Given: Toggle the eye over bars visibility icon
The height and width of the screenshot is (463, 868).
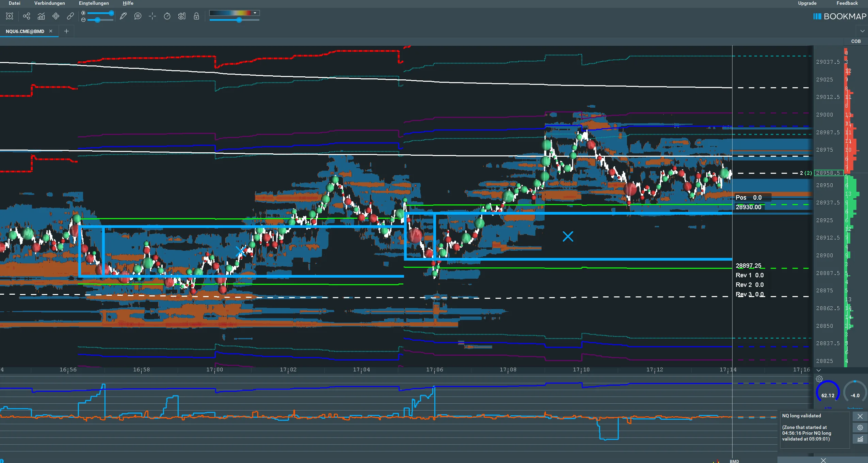Looking at the screenshot, I should point(182,16).
